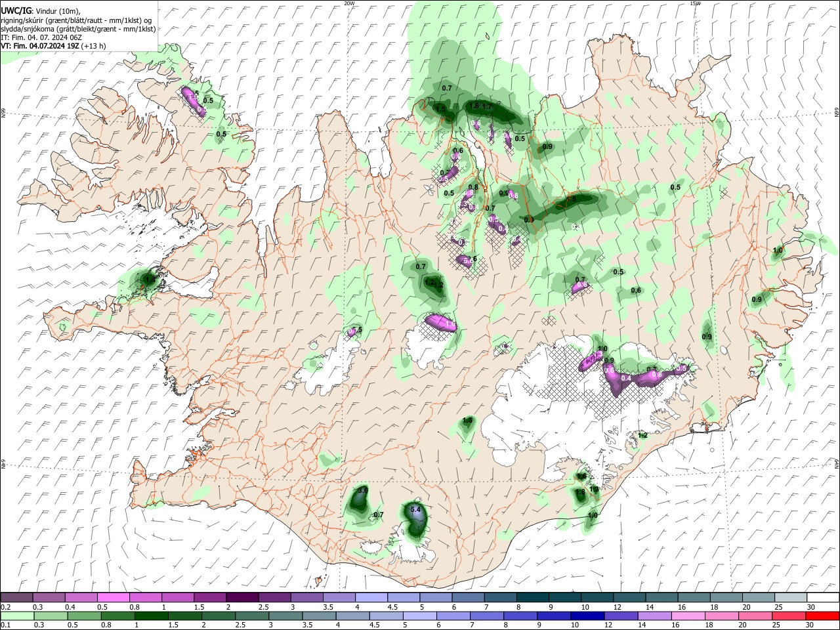840x630 pixels.
Task: Click the 1.4 value over the western bay
Action: 149,280
